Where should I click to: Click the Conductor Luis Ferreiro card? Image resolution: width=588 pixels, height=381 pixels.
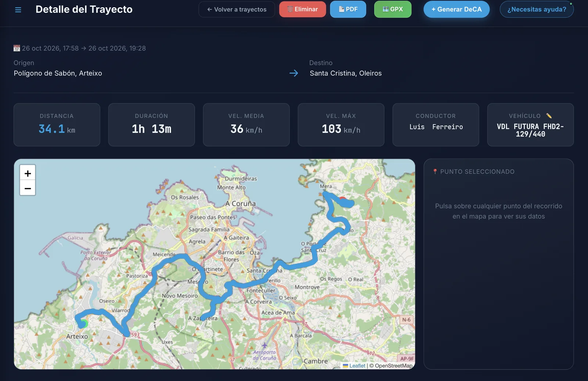point(436,125)
